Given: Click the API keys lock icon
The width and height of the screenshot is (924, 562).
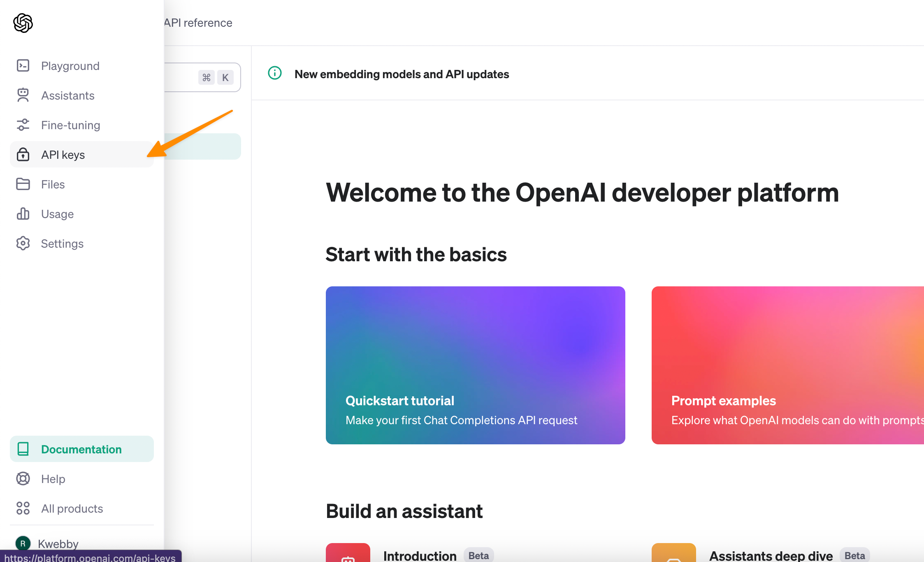Looking at the screenshot, I should click(x=23, y=155).
